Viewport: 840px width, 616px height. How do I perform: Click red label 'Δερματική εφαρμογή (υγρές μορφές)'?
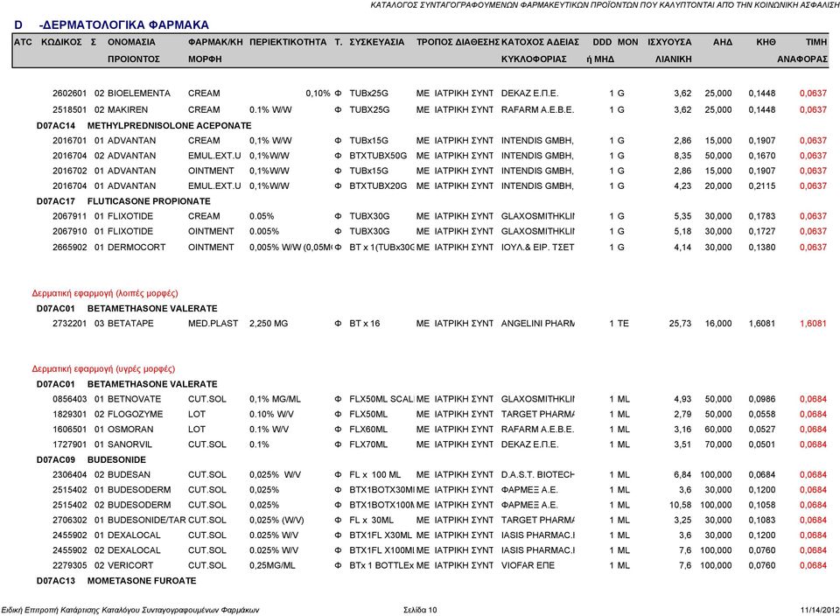tap(103, 369)
